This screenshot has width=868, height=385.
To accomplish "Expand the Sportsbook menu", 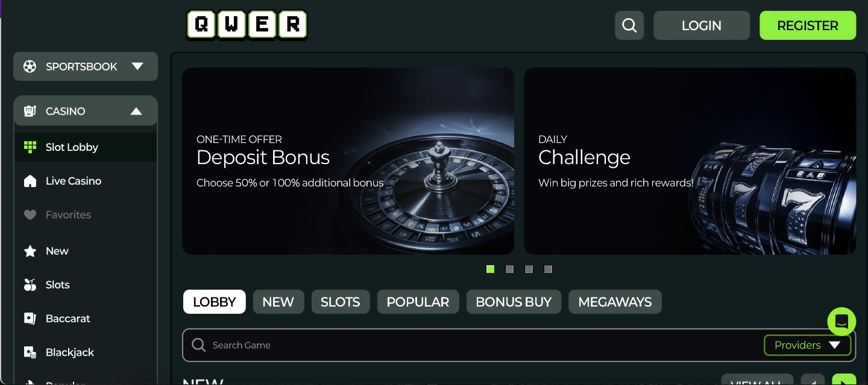I will coord(86,66).
